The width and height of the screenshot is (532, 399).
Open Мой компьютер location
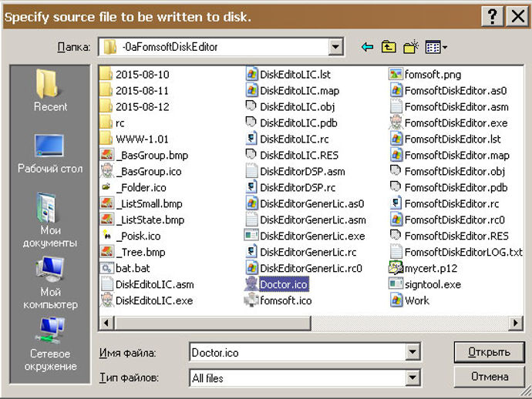(50, 283)
